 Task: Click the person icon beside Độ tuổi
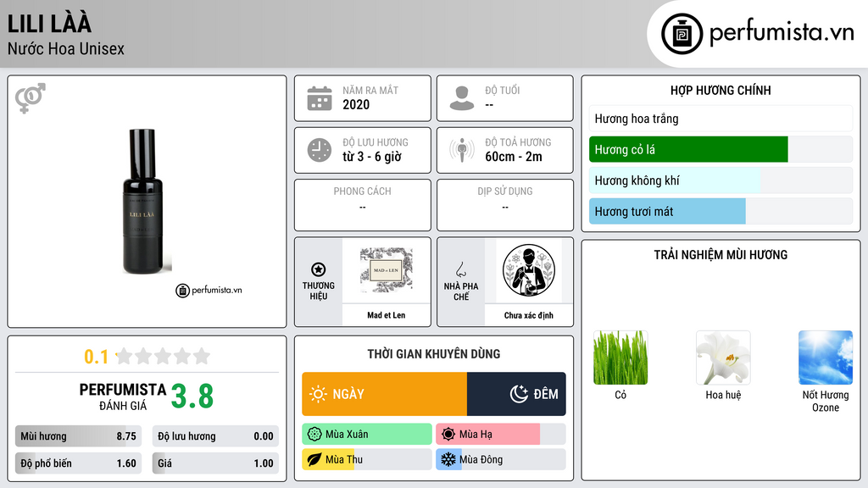point(462,98)
